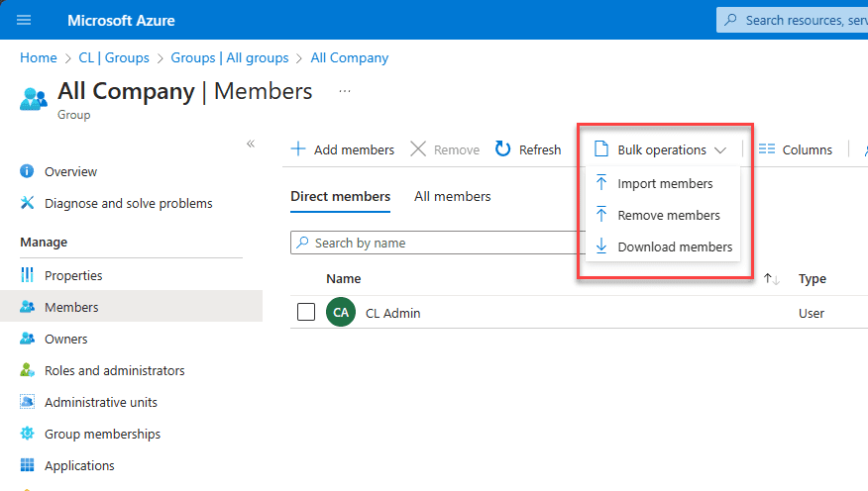Go to All Company breadcrumb link
Viewport: 868px width, 491px height.
coord(350,58)
